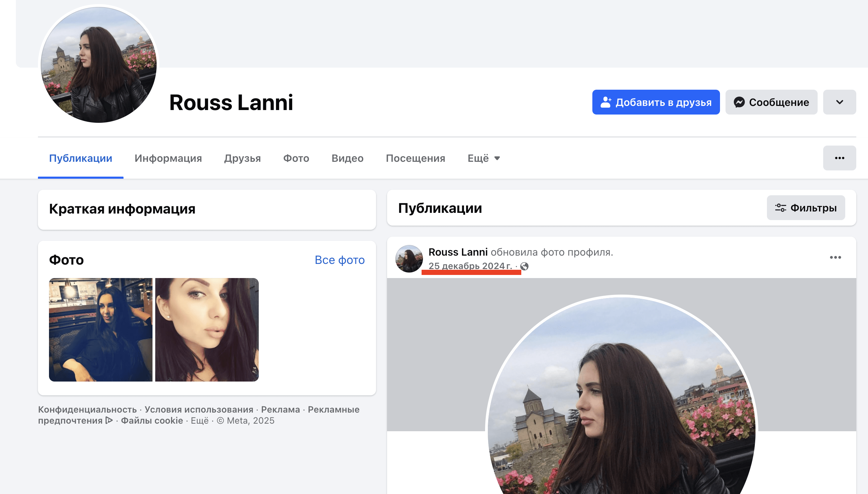Open the close-up selfie photo thumbnail
Viewport: 868px width, 494px height.
(207, 330)
